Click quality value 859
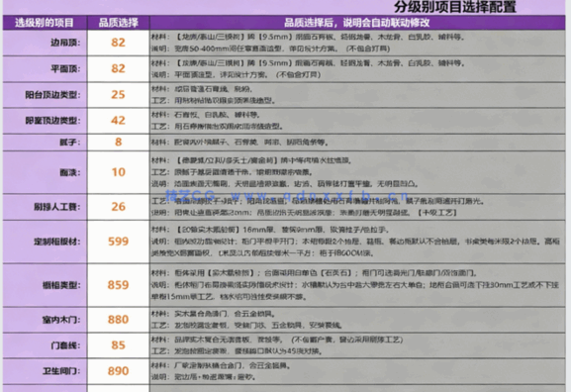The image size is (571, 392). tap(119, 285)
